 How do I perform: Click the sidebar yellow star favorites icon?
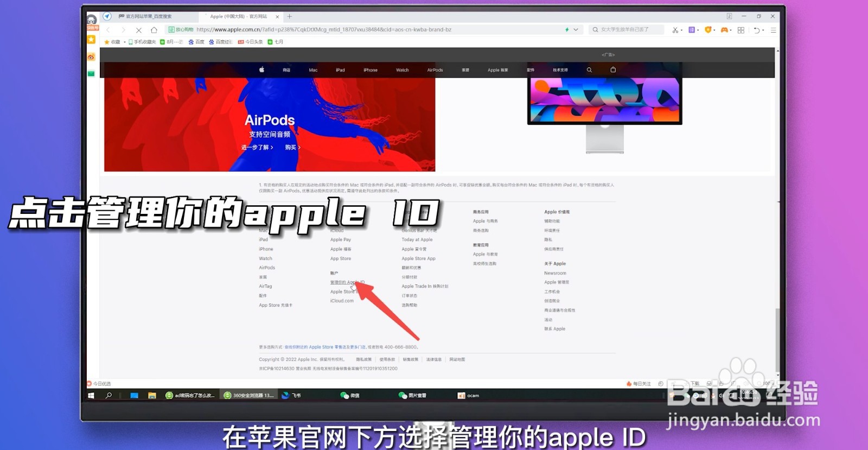click(x=91, y=40)
